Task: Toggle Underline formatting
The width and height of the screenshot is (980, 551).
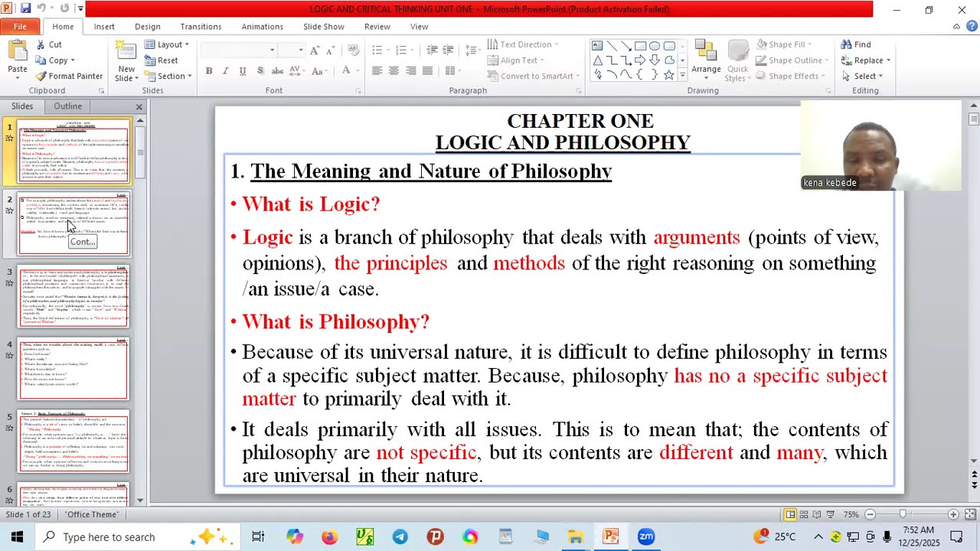Action: tap(243, 70)
